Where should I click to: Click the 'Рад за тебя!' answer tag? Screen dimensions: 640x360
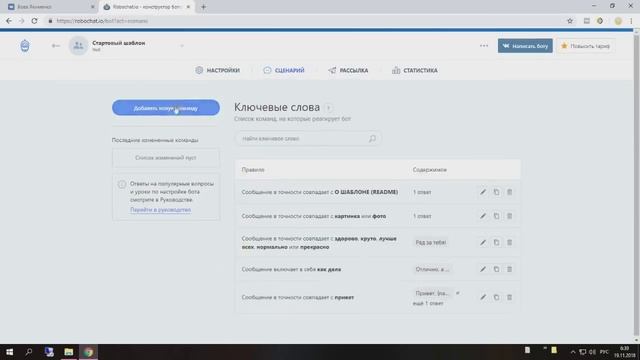[x=431, y=242]
